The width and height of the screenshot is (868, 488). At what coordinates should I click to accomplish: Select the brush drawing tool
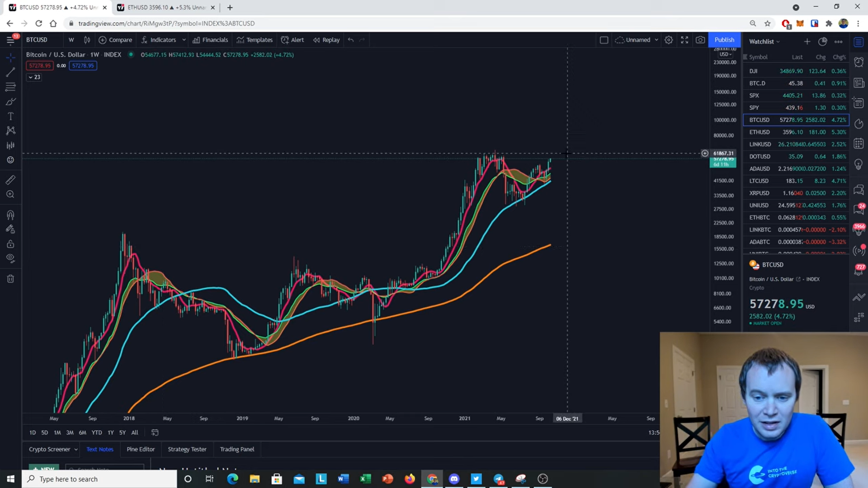coord(10,102)
